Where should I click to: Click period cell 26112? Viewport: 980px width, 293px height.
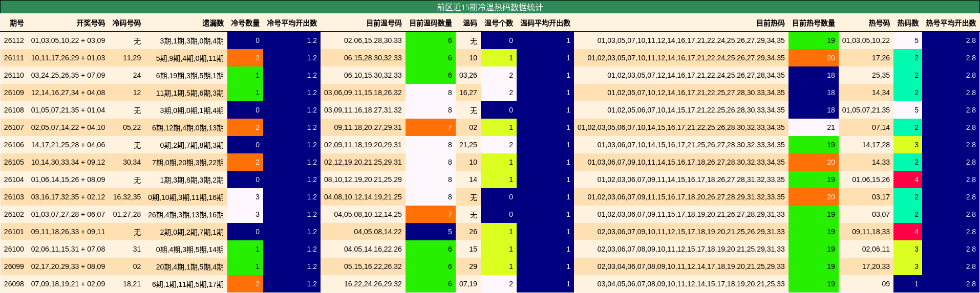click(x=14, y=40)
